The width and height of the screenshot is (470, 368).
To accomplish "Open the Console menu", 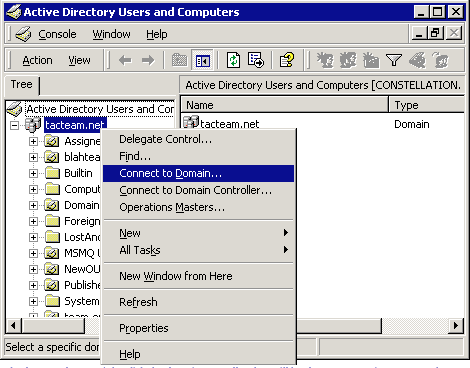I will point(57,34).
